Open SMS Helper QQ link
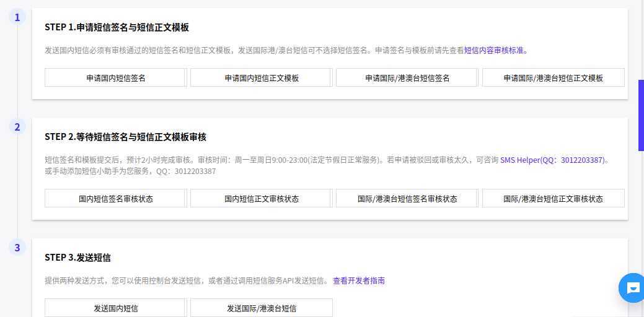This screenshot has height=317, width=644. point(555,160)
